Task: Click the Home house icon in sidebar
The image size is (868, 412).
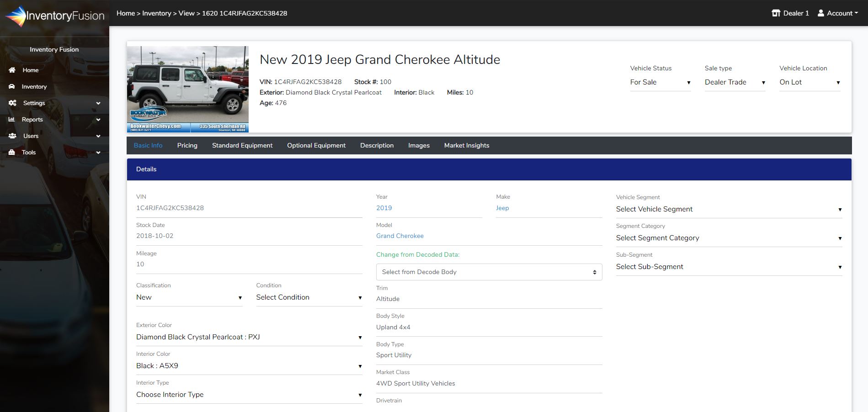Action: coord(12,70)
